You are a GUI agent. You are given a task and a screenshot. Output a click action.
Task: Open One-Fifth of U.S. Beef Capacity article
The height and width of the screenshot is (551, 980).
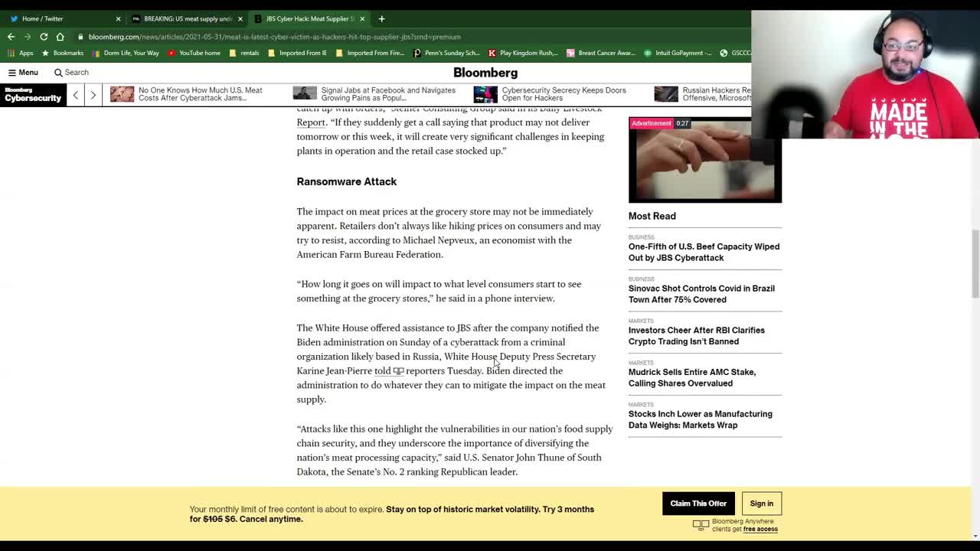[x=704, y=252]
